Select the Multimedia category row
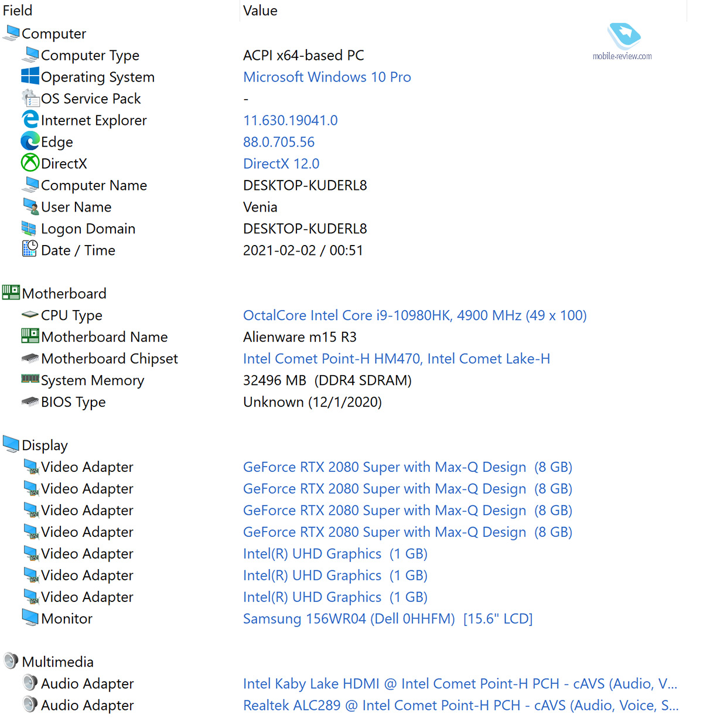The image size is (703, 728). (x=58, y=662)
